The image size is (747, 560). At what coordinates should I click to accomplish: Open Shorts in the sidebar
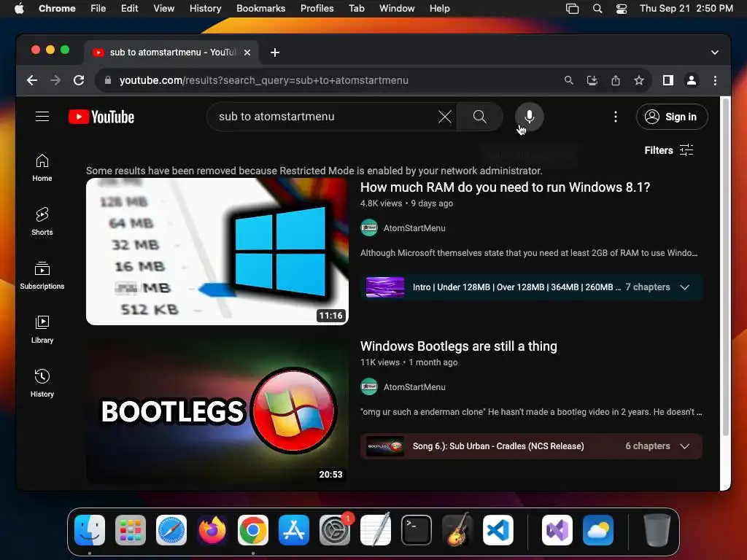(x=42, y=222)
